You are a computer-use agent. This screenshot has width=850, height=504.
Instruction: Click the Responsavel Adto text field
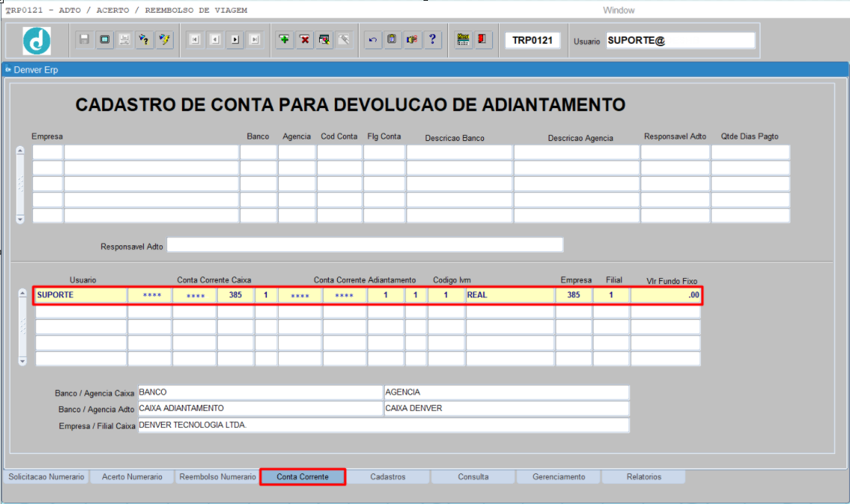[365, 245]
